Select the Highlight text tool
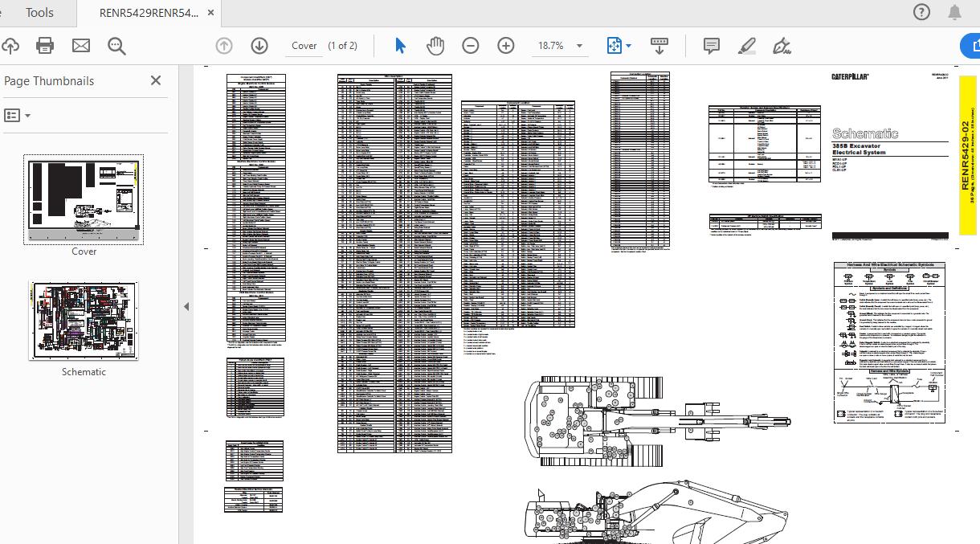Screen dimensions: 980x544 tap(746, 46)
